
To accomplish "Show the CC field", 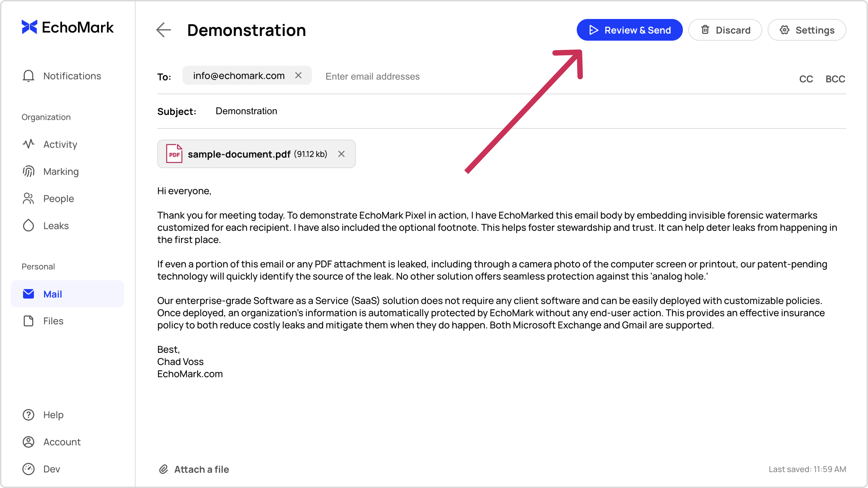I will (806, 79).
